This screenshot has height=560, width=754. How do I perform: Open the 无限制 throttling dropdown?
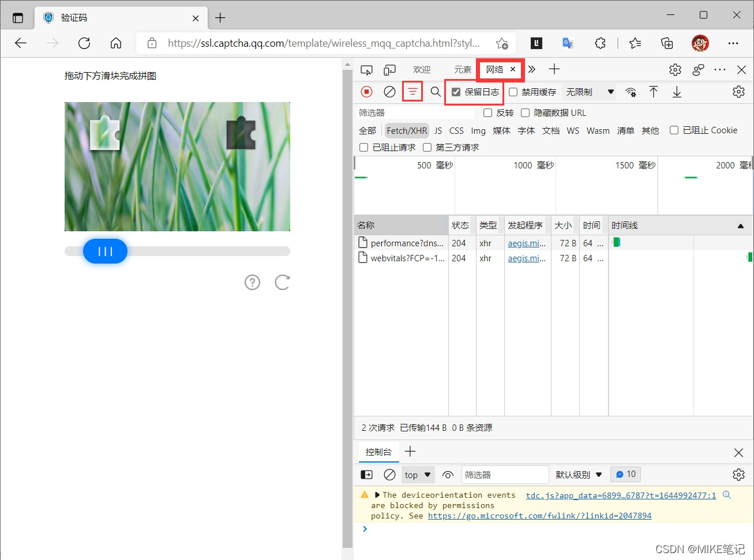pos(590,92)
